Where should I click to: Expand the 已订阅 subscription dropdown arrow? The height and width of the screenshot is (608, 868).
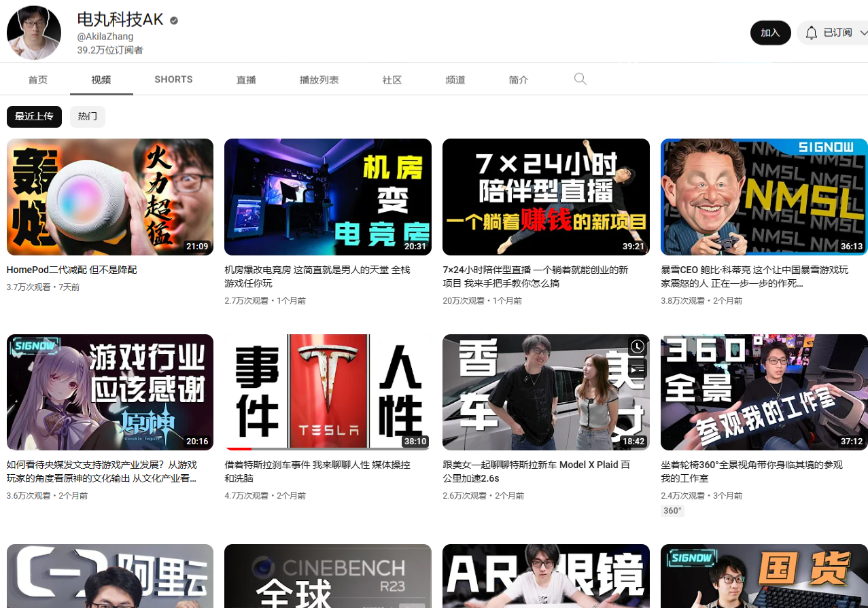863,33
